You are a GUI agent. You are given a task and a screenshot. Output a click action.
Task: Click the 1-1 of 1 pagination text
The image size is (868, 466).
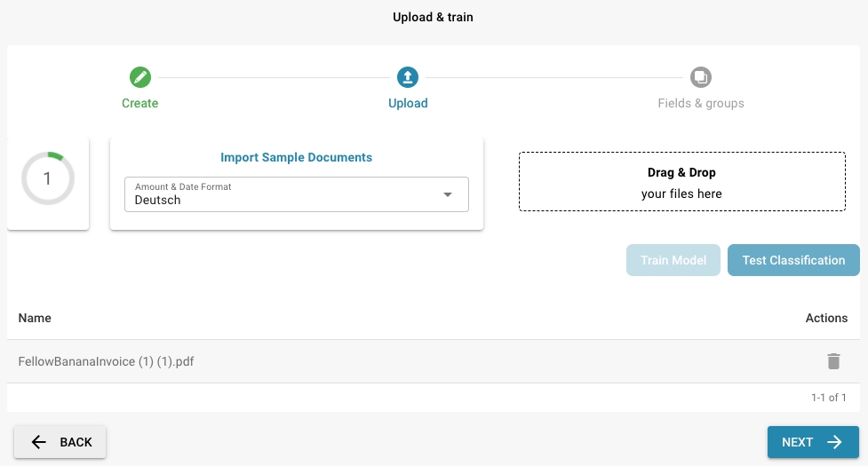(x=828, y=398)
